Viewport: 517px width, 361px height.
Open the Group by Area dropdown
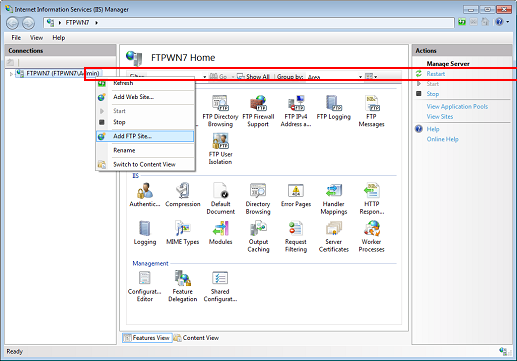[x=335, y=77]
